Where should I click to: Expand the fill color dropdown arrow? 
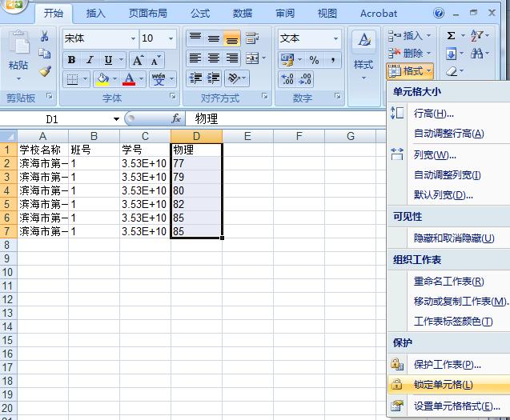click(114, 79)
